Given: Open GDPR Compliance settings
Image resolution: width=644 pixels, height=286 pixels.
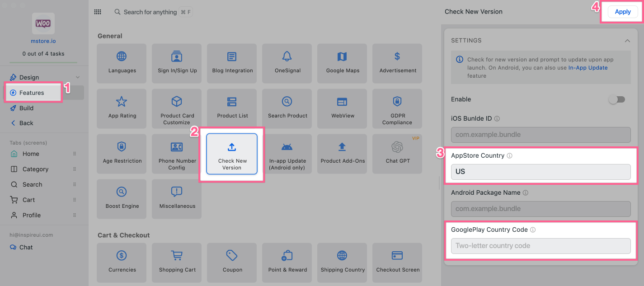Looking at the screenshot, I should [x=397, y=108].
